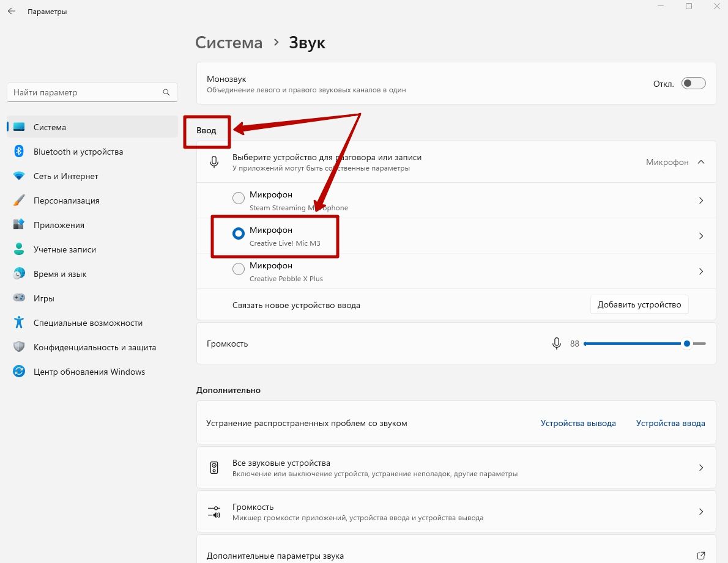Go back with the arrow icon

point(12,11)
